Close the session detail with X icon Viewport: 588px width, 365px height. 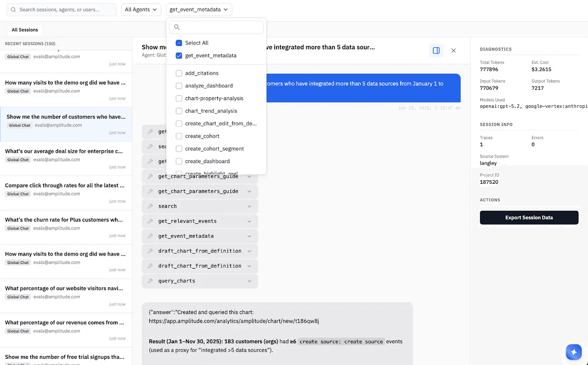[453, 51]
